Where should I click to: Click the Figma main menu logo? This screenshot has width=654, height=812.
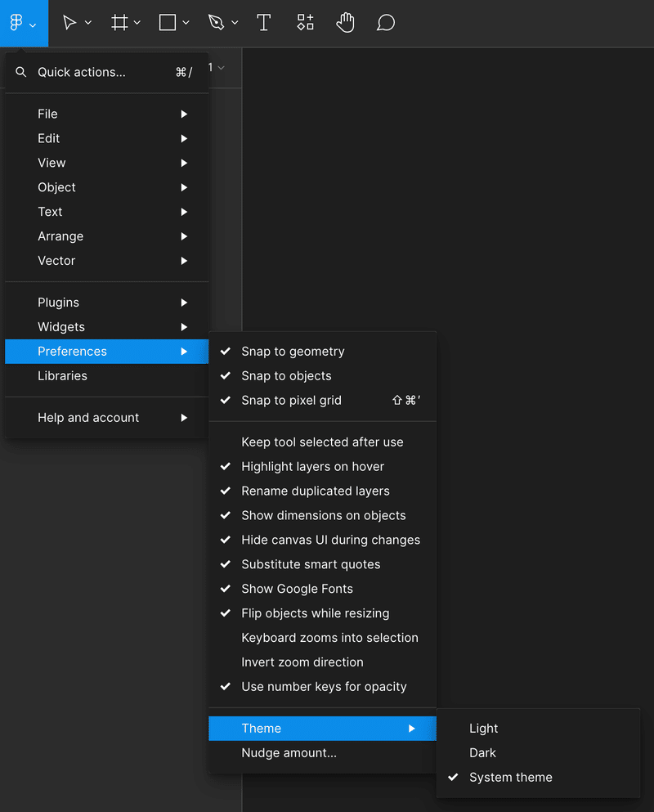16,23
